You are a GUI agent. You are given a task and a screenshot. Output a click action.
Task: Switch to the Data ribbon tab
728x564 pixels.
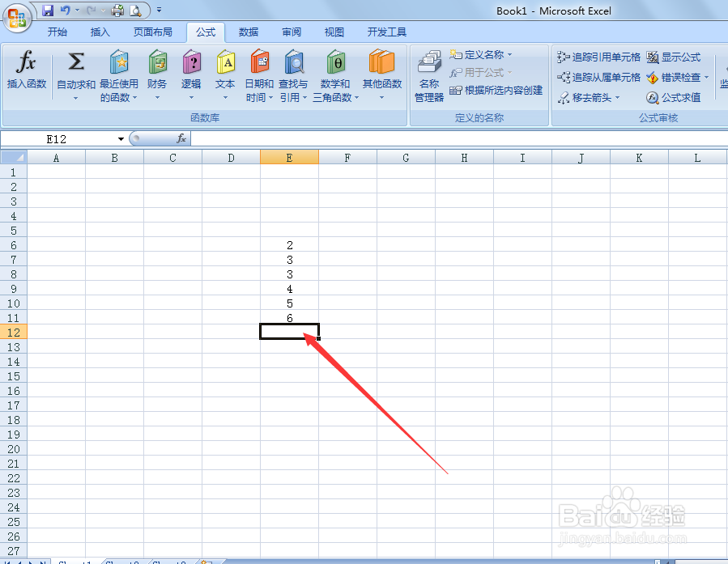click(x=248, y=32)
